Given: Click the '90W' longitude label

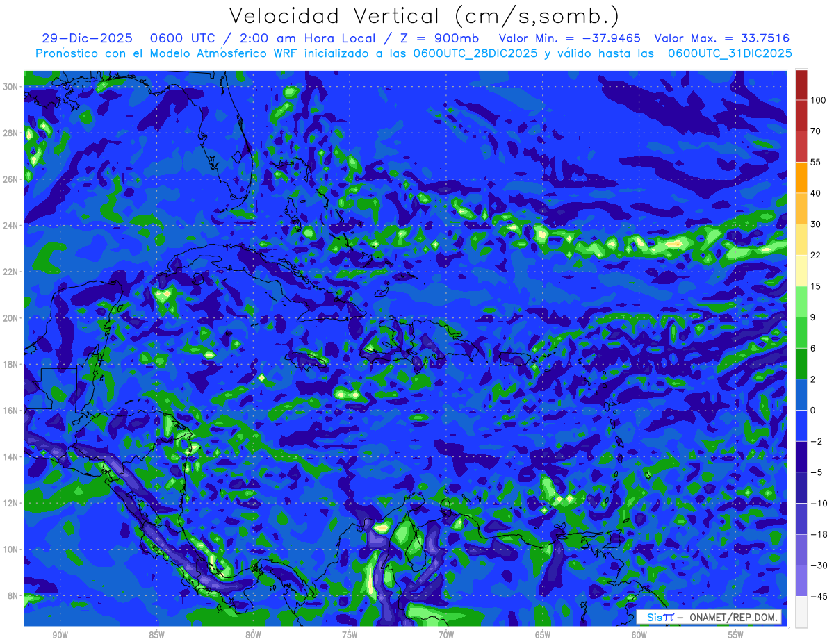Looking at the screenshot, I should (60, 635).
